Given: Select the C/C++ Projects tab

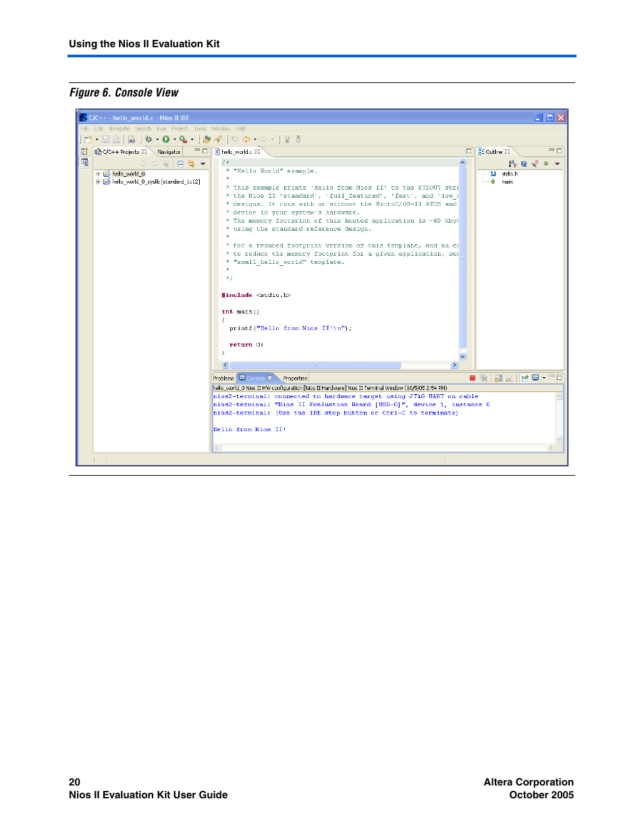Looking at the screenshot, I should coord(120,152).
